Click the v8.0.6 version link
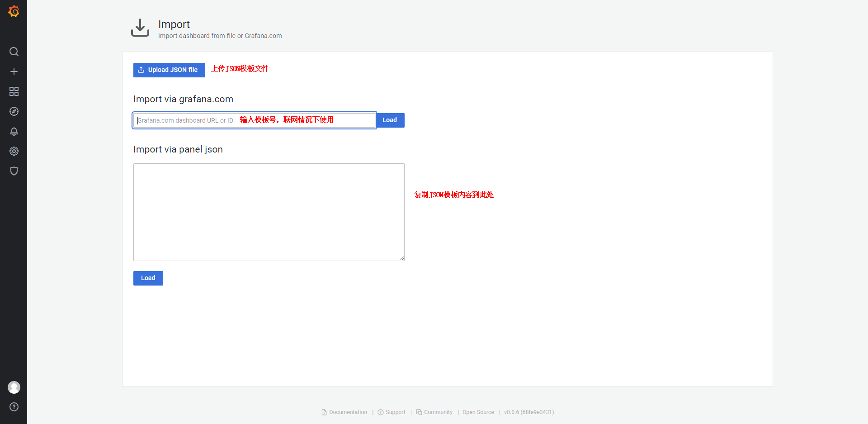Screen dimensions: 868x424 point(529,412)
